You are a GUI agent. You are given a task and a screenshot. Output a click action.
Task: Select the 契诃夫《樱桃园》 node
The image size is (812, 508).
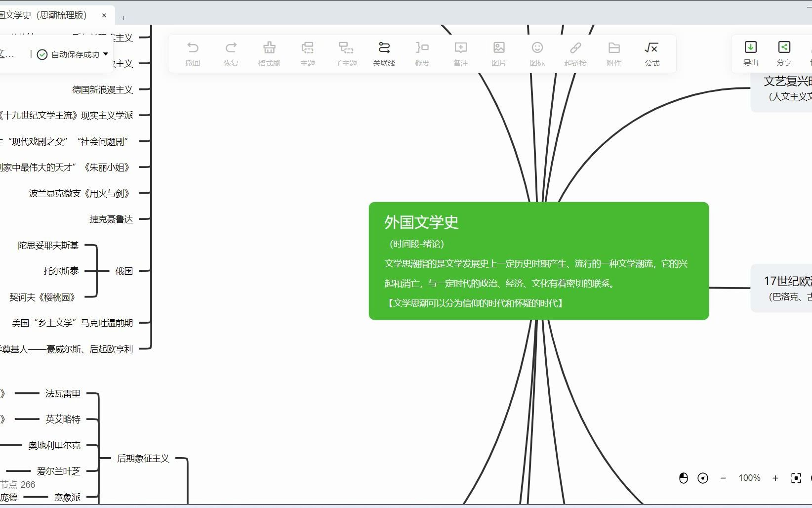pos(44,297)
